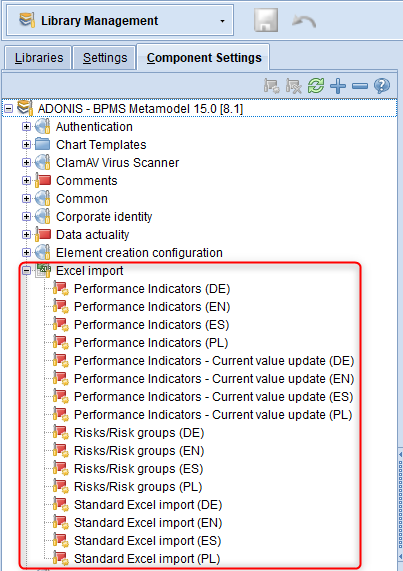
Task: Select the Component Settings tab
Action: [x=204, y=58]
